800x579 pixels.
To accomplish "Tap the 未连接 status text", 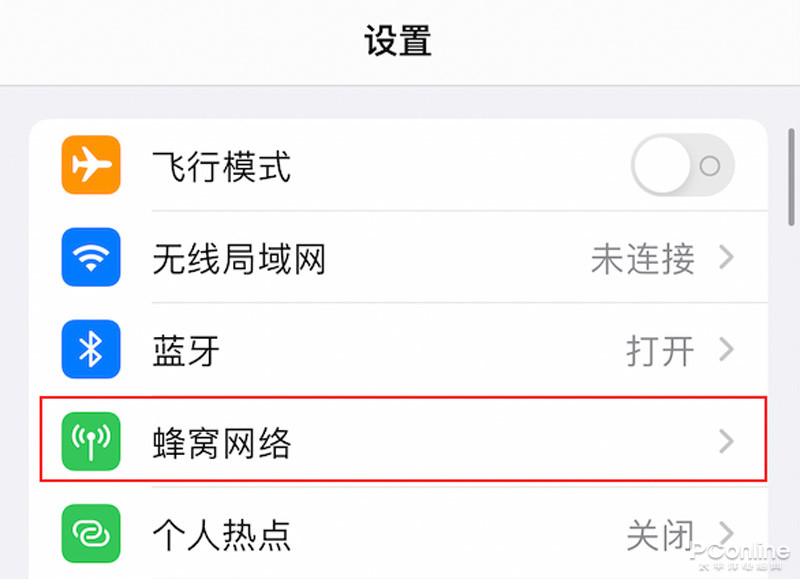I will tap(642, 260).
